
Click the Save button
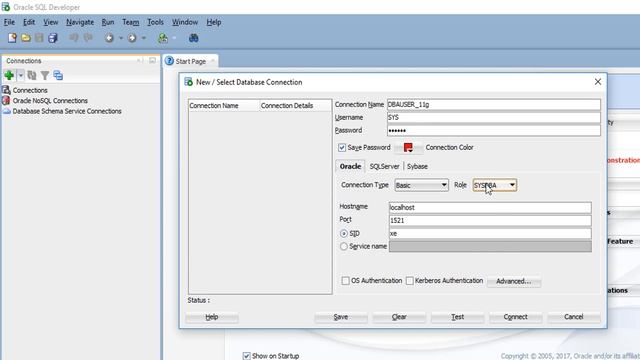pyautogui.click(x=341, y=317)
